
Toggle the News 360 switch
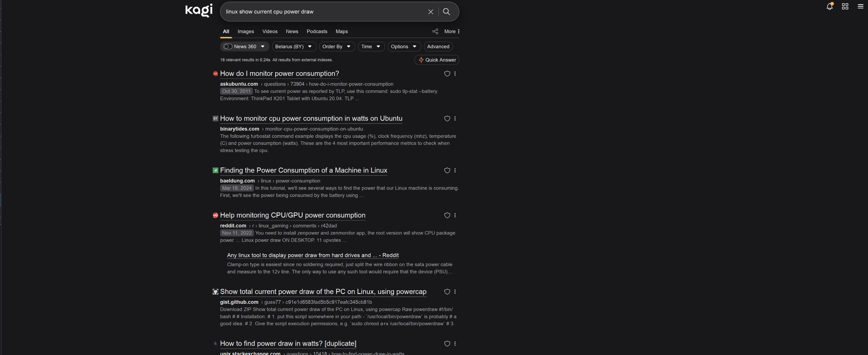[x=228, y=46]
